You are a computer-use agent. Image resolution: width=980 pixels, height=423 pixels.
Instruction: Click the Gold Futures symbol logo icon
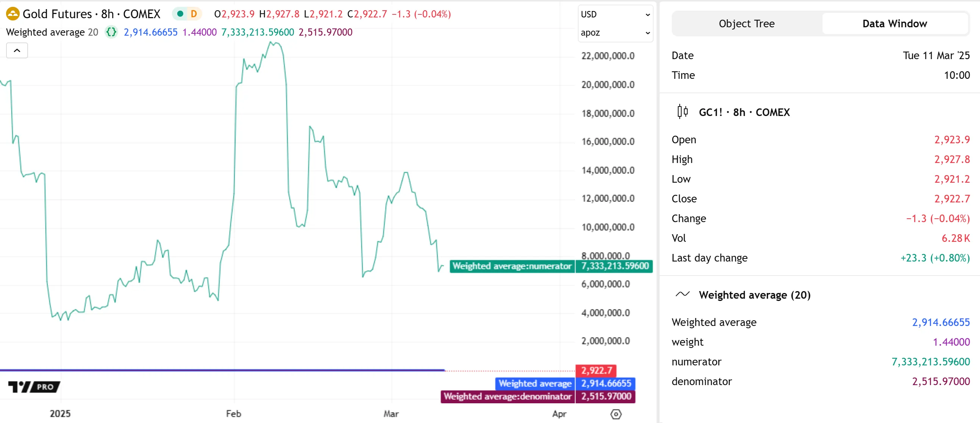coord(12,14)
